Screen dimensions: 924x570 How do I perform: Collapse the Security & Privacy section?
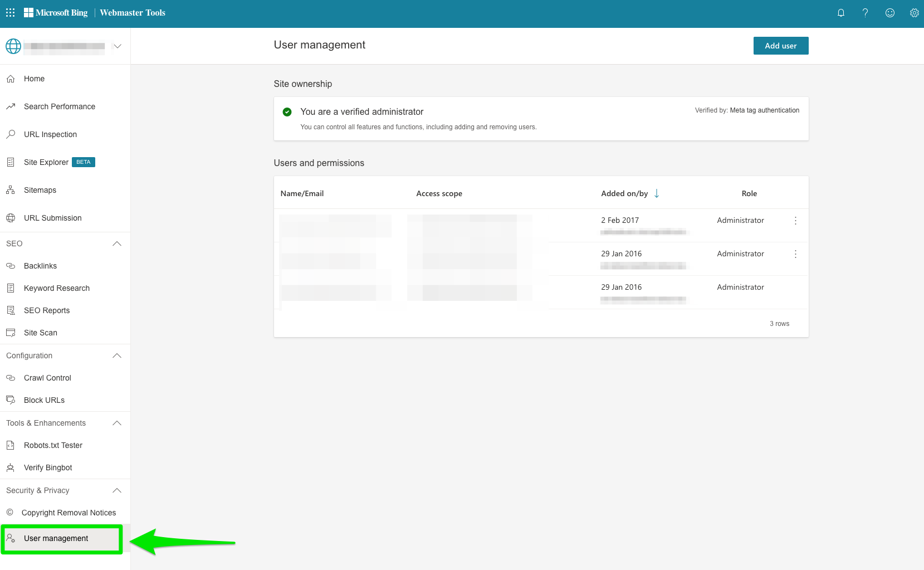pyautogui.click(x=116, y=490)
